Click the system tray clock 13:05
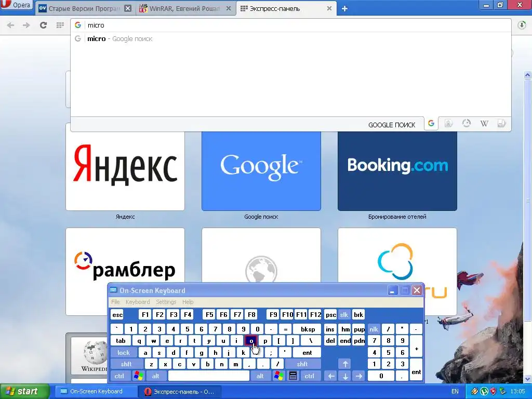Viewport: 532px width, 399px height. coord(518,392)
